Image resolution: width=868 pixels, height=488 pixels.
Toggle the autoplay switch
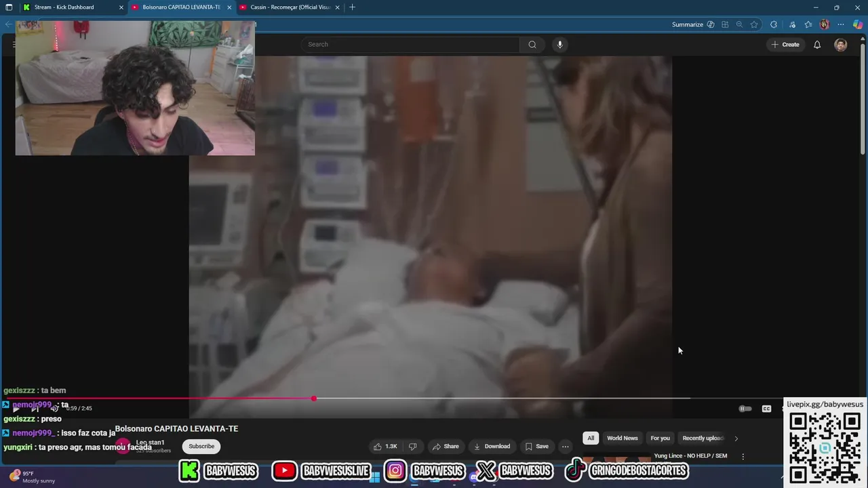(x=745, y=409)
